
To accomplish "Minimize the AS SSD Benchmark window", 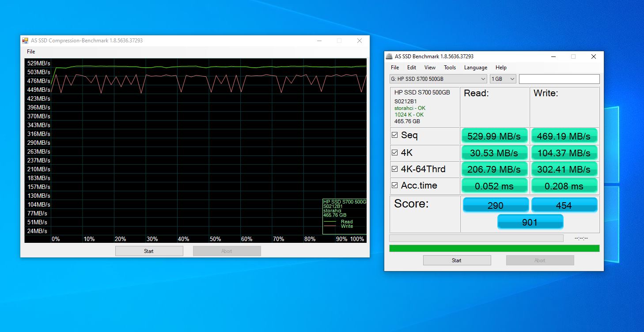I will click(x=553, y=57).
